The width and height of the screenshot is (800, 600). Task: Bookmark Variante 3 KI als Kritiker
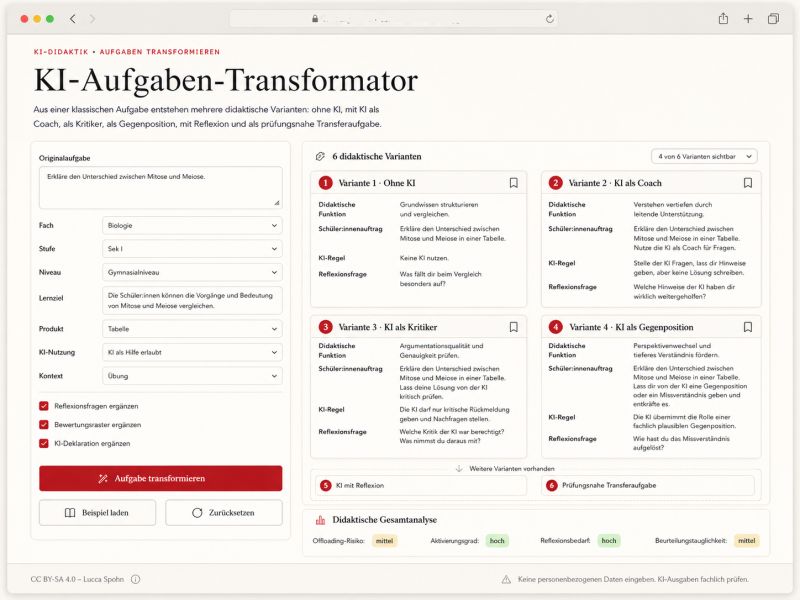click(x=513, y=327)
